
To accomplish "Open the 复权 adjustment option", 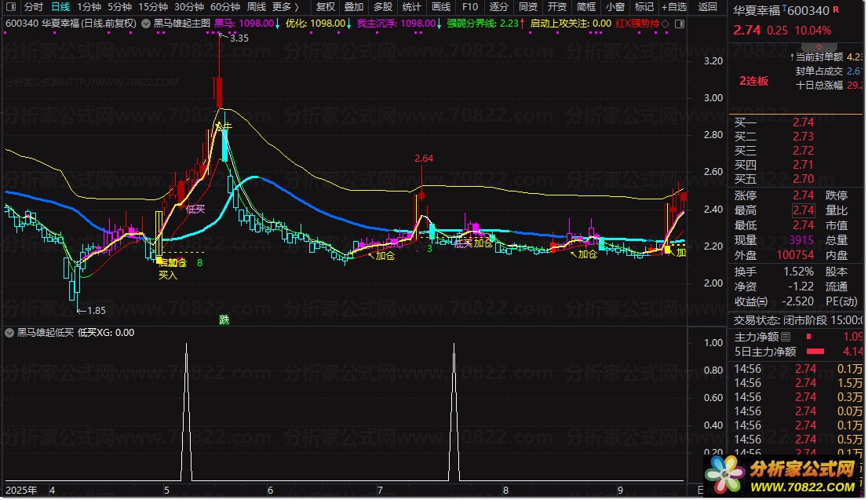I will (x=326, y=7).
